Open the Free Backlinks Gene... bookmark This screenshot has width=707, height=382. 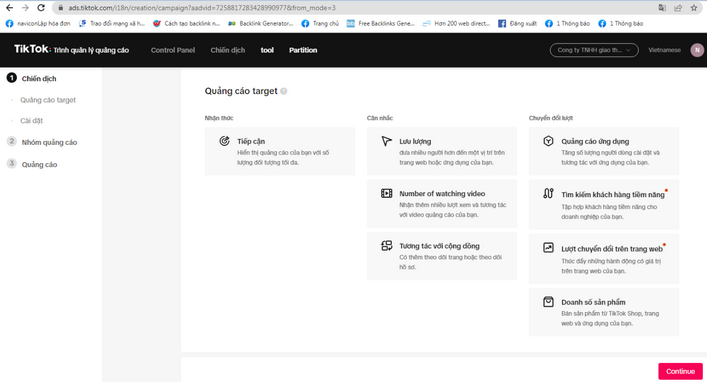(381, 23)
